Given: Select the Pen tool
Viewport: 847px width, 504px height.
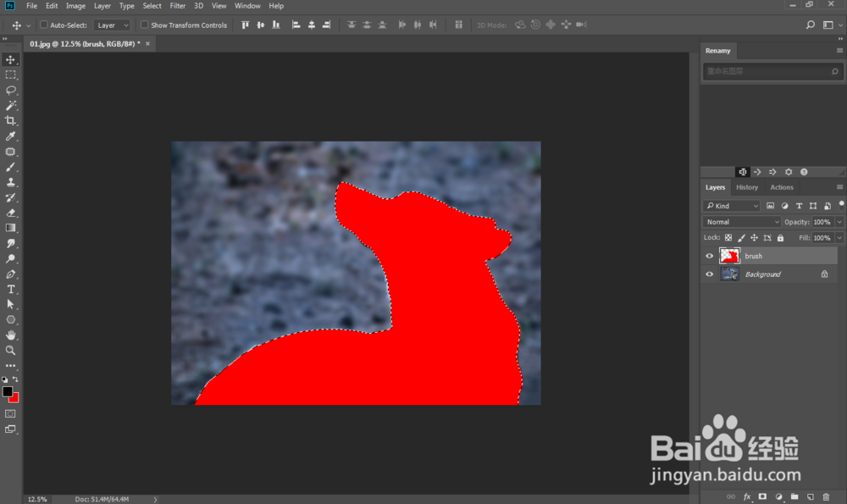Looking at the screenshot, I should click(x=10, y=274).
